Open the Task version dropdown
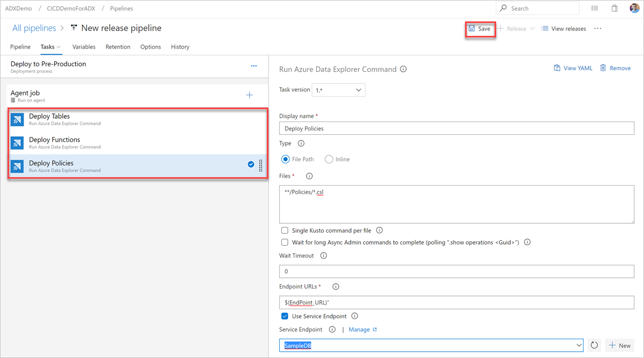This screenshot has width=644, height=358. point(339,89)
